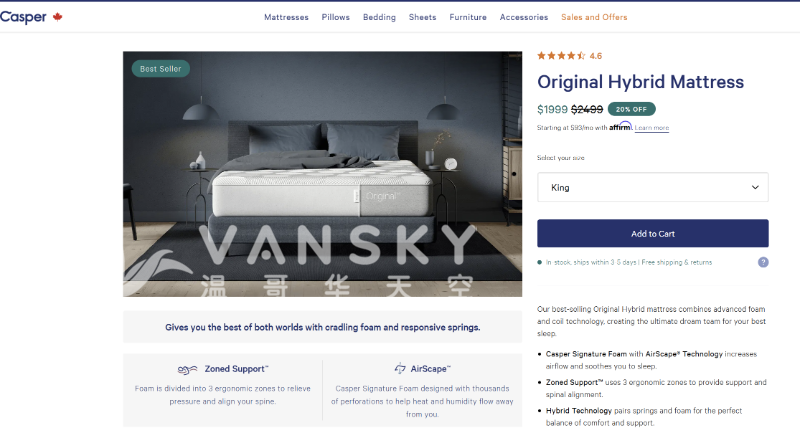This screenshot has height=433, width=800.
Task: Open the King size dropdown
Action: pos(653,187)
